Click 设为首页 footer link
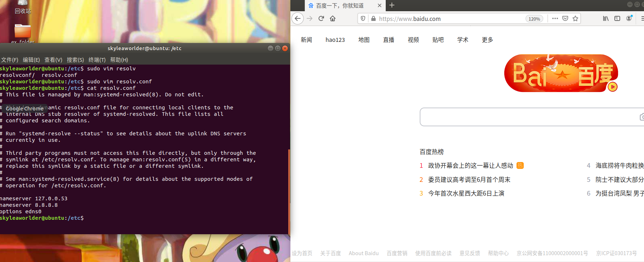The height and width of the screenshot is (262, 644). point(302,253)
